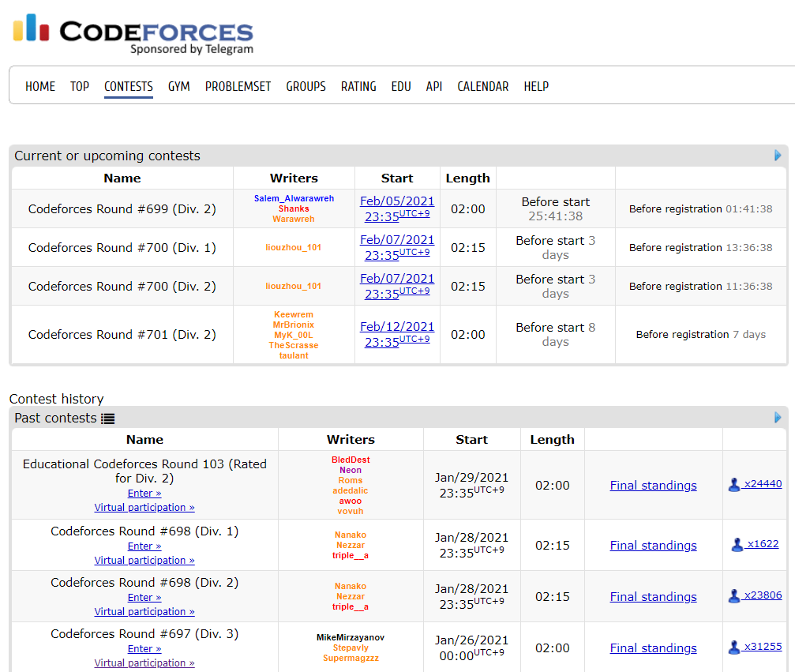Viewport: 795px width, 672px height.
Task: View Final standings for Round #698 Div. 2
Action: 653,596
